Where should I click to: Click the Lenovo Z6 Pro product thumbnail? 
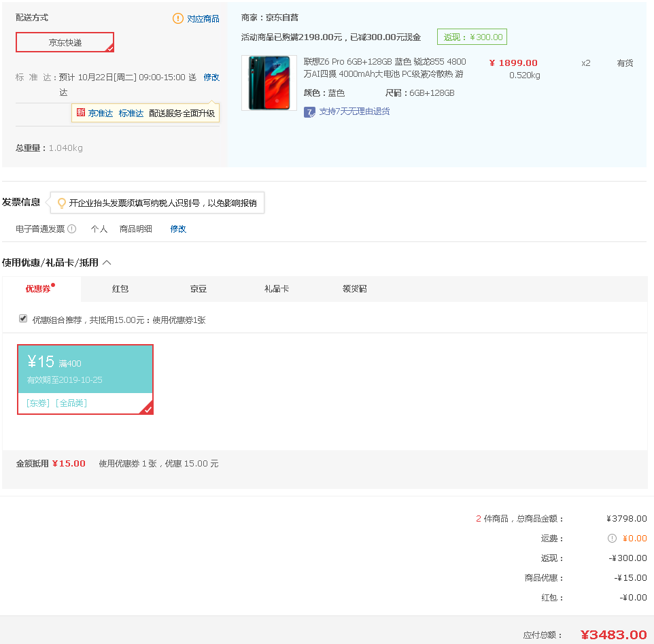coord(269,82)
